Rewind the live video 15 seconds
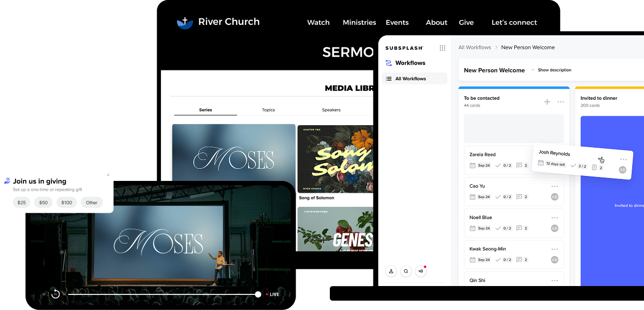The width and height of the screenshot is (644, 310). (55, 294)
